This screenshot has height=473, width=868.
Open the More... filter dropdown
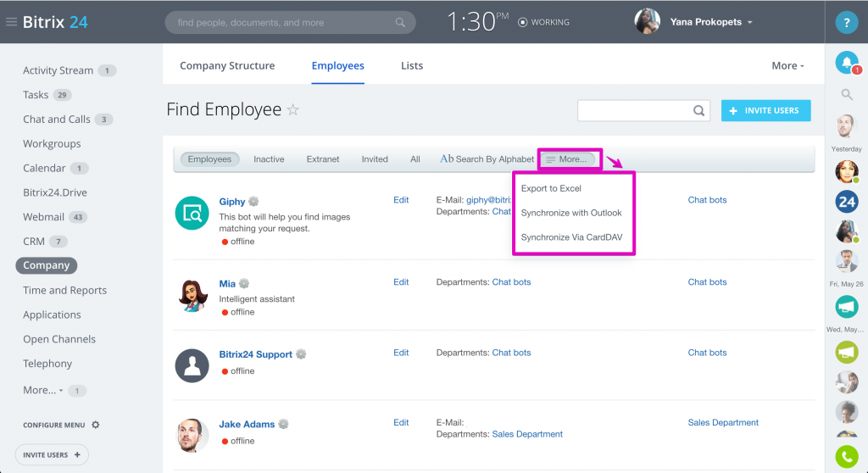click(x=567, y=159)
